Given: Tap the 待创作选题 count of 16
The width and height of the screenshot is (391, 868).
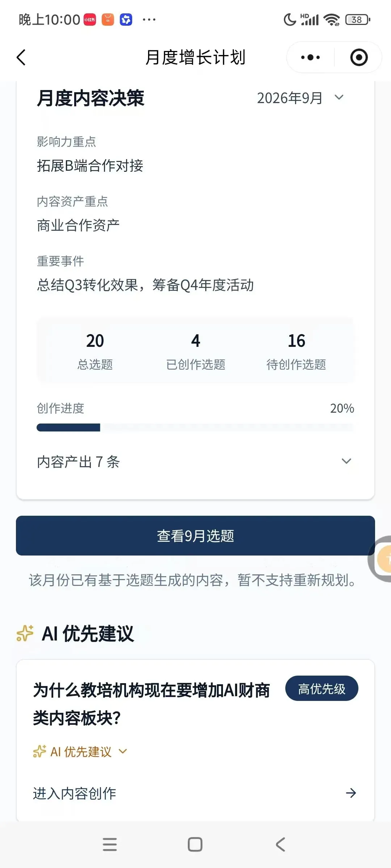Looking at the screenshot, I should [296, 341].
